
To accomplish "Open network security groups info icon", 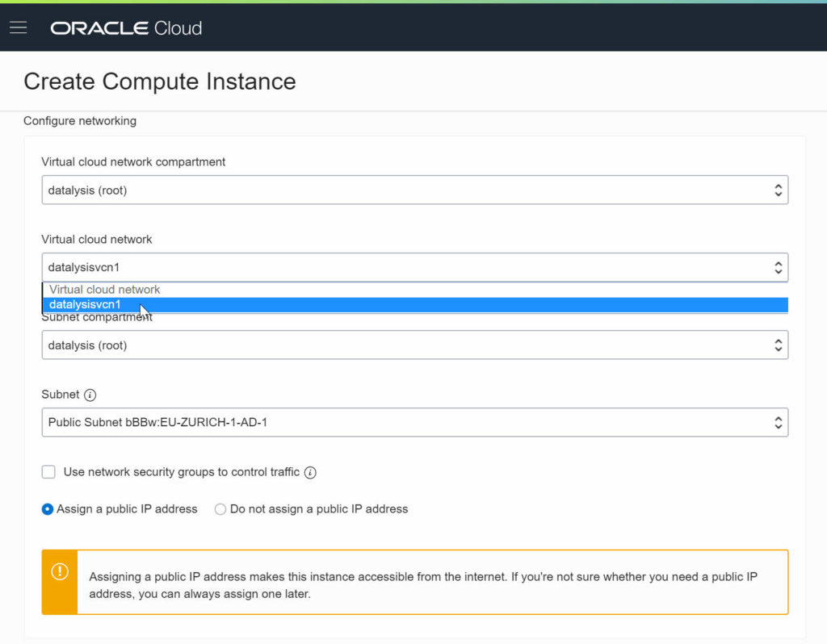I will click(311, 472).
